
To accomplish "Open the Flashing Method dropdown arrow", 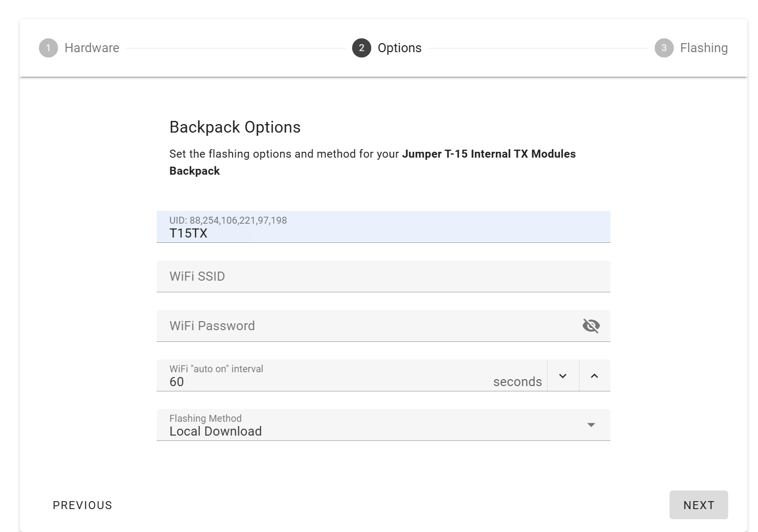I will (x=591, y=424).
